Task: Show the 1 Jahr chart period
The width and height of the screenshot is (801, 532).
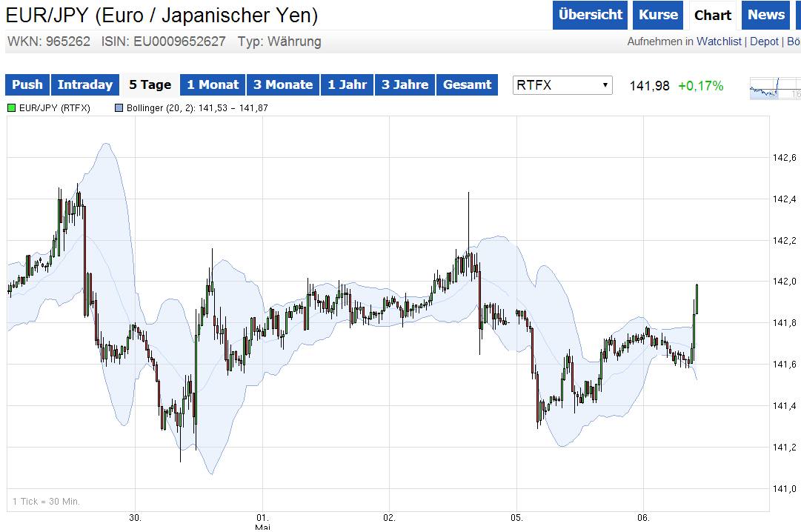Action: click(x=347, y=84)
